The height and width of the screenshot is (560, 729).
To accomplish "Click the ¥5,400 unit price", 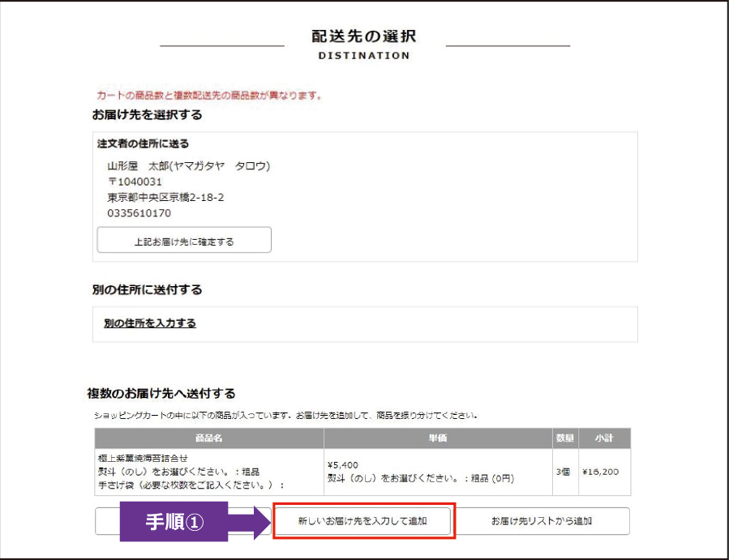I will coord(342,465).
